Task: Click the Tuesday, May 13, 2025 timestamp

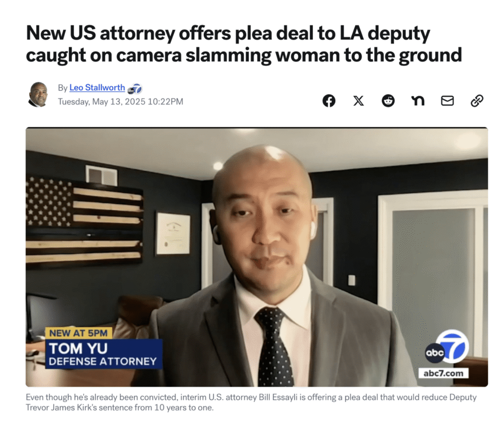Action: 121,101
